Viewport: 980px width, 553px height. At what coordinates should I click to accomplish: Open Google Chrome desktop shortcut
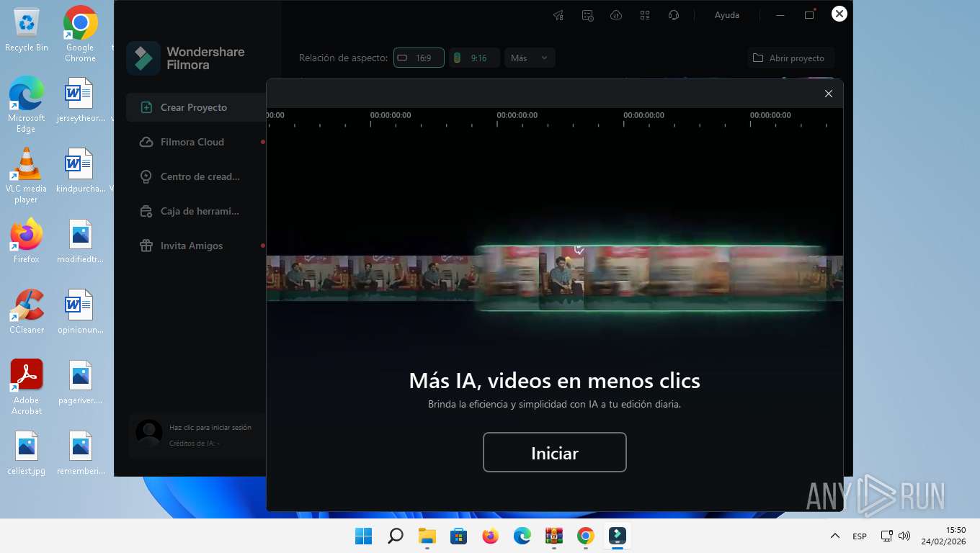tap(80, 34)
